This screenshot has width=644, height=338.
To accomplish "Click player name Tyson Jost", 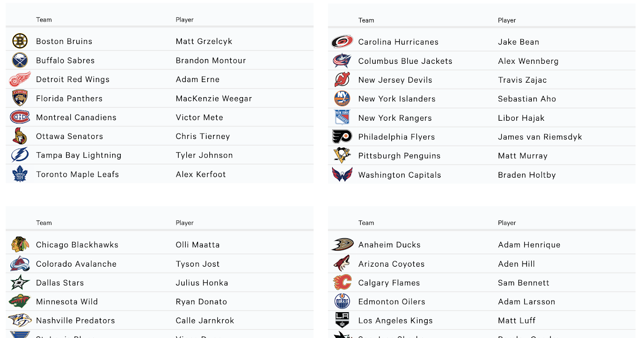I will point(198,264).
